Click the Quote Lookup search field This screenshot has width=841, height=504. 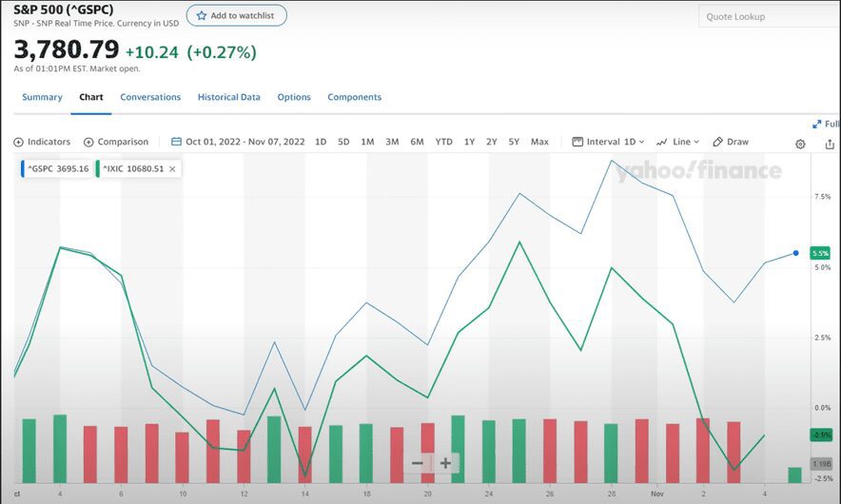tap(767, 16)
